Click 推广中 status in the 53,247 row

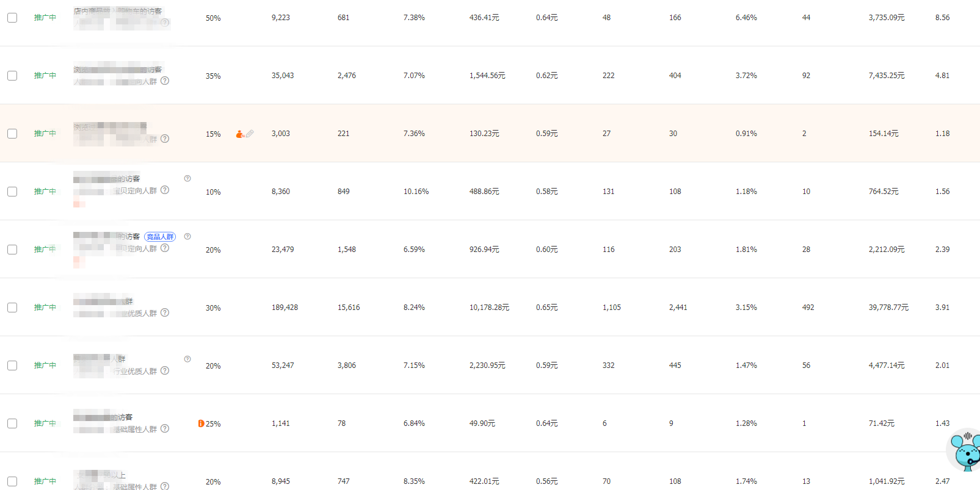coord(45,366)
